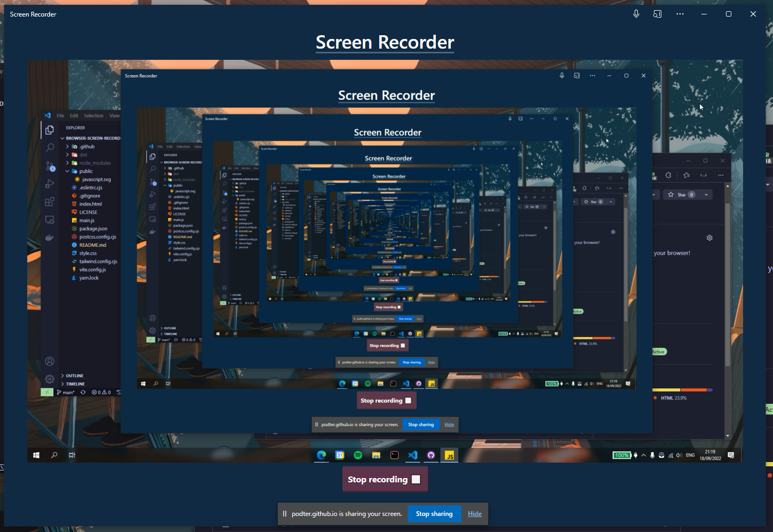Select package.json in the largest Explorer tree
Screen dimensions: 773x532
[x=93, y=229]
